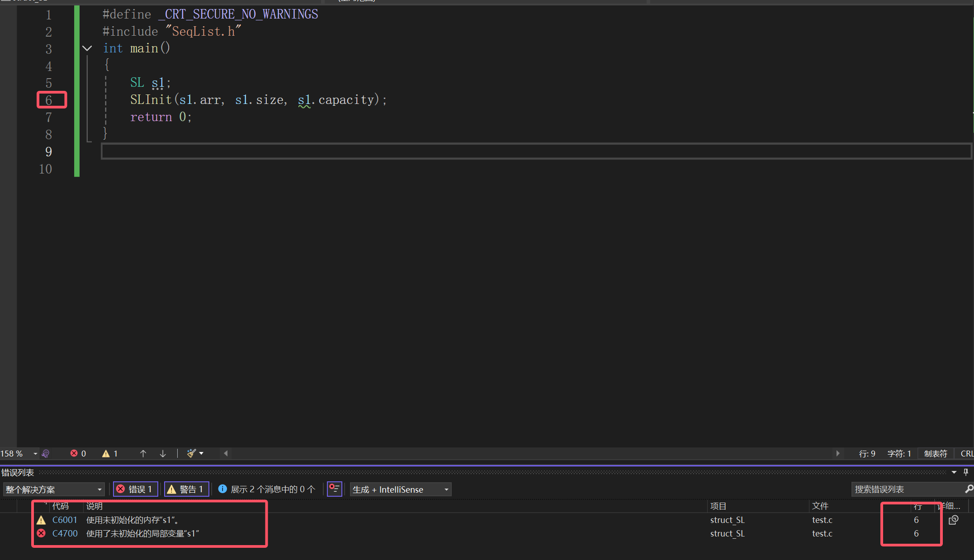Collapse the main function fold chevron
Screen dimensions: 974x560
point(87,48)
